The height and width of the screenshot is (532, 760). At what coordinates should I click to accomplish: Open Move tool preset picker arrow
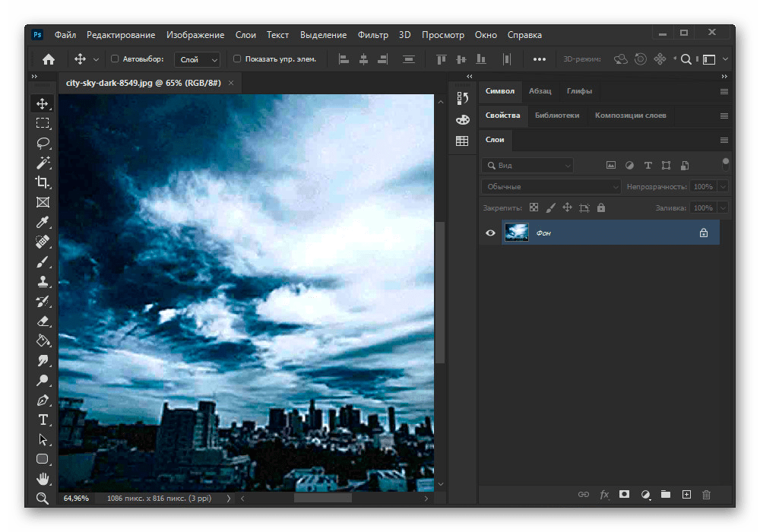pyautogui.click(x=96, y=59)
